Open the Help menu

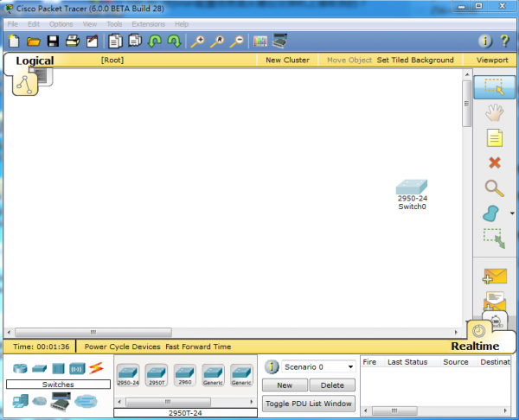coord(182,24)
